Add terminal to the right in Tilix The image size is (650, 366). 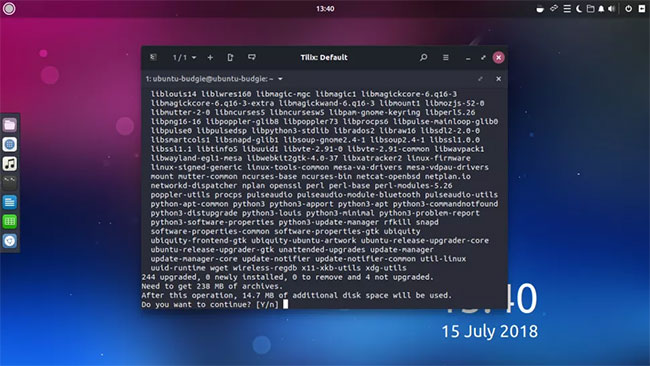(x=230, y=57)
